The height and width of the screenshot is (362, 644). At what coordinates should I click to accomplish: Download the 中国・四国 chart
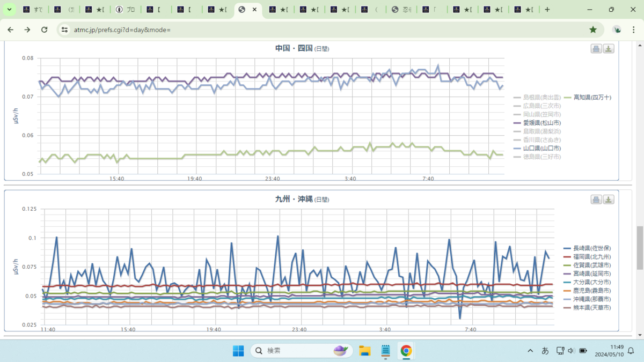click(x=609, y=49)
